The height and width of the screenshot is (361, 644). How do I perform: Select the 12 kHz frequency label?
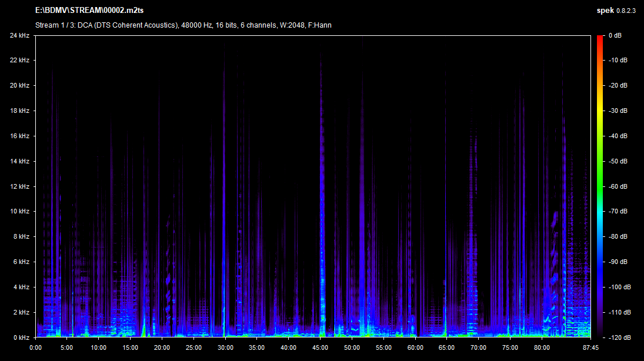19,186
